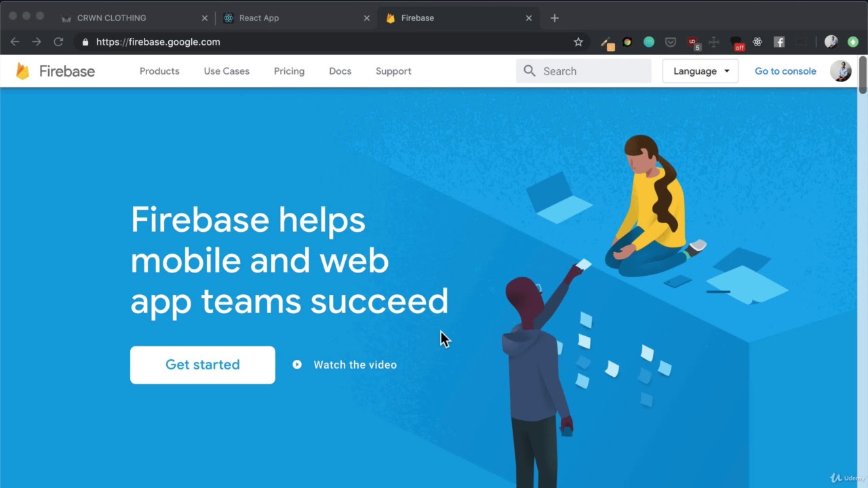Open the Chrome profile avatar in toolbar
Viewport: 868px width, 488px height.
point(831,42)
